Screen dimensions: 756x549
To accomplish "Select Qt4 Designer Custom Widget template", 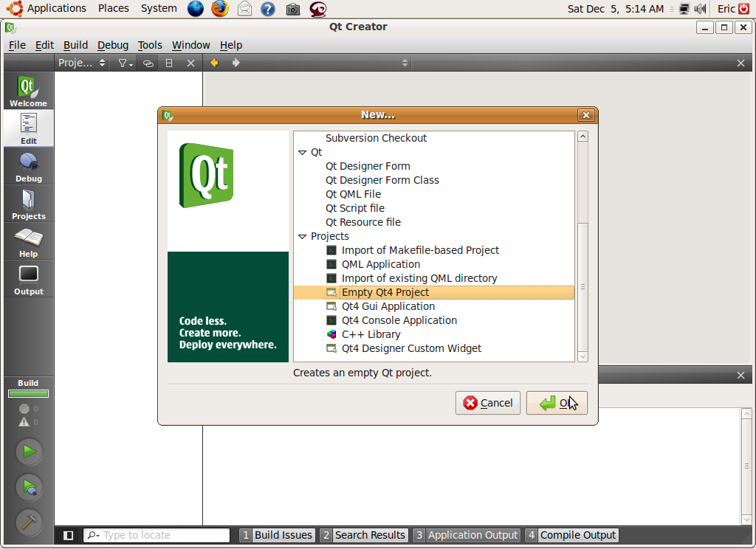I will pyautogui.click(x=411, y=348).
